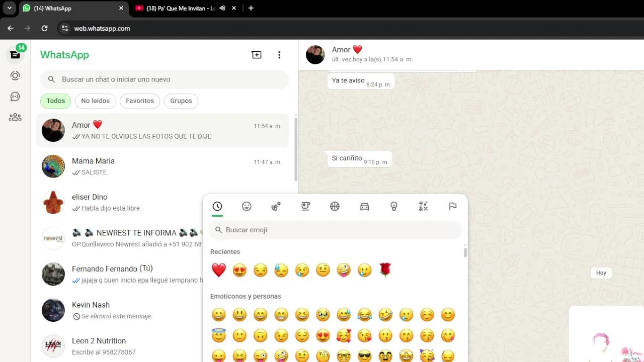Open the Kevin Nash chat

coord(119,310)
